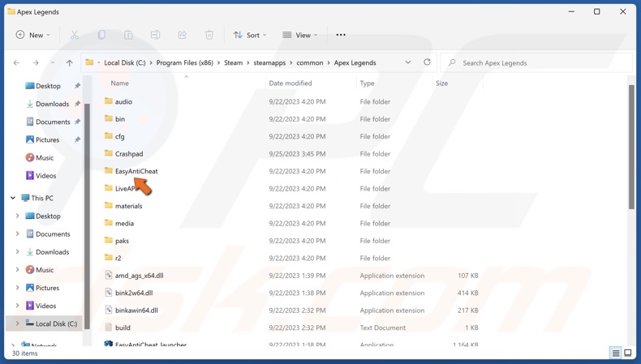
Task: Click the Music icon in quick access
Action: click(x=30, y=157)
